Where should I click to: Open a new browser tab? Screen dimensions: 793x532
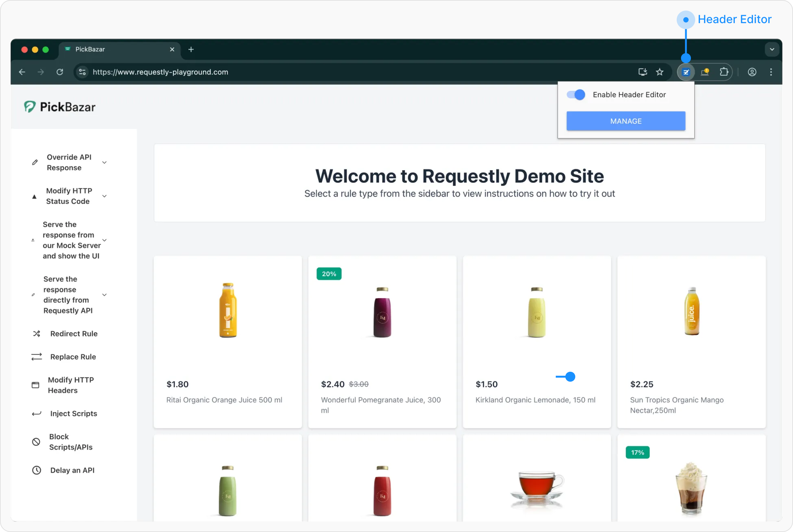click(191, 50)
